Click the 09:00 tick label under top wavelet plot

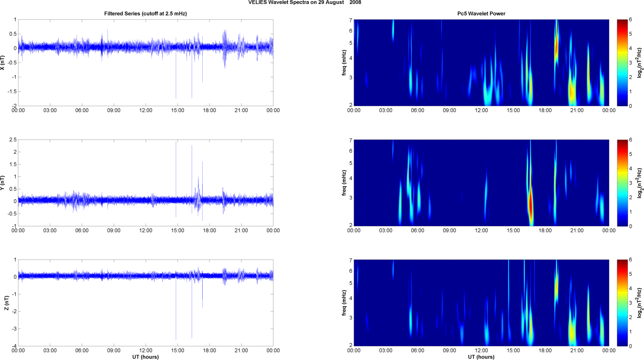(449, 110)
